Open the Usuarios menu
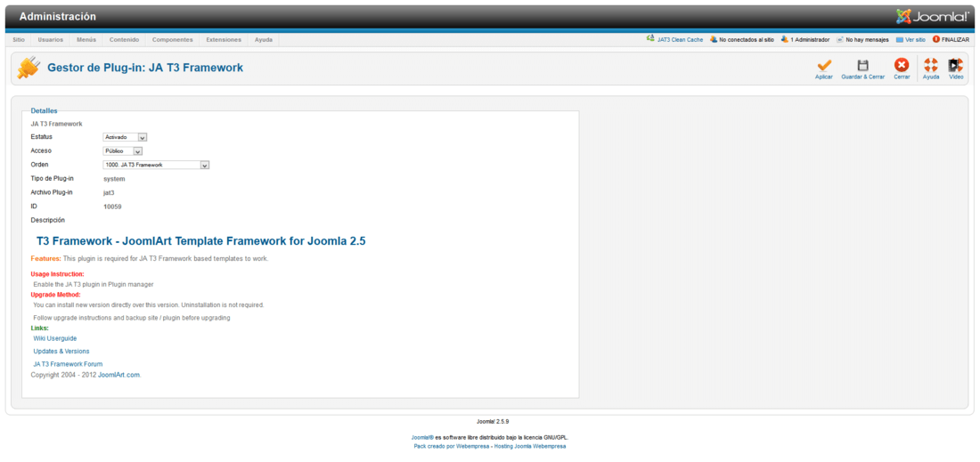Image resolution: width=980 pixels, height=462 pixels. pyautogui.click(x=51, y=39)
